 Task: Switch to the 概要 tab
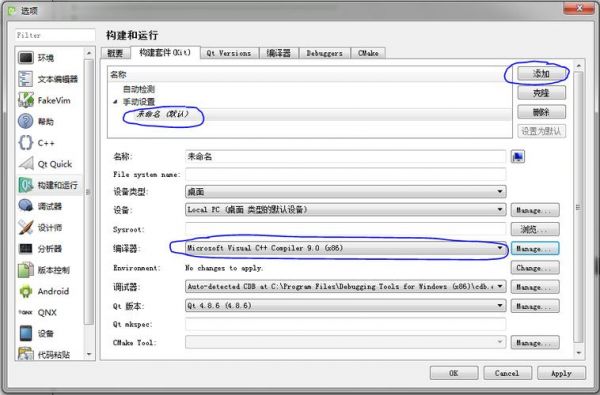[115, 53]
